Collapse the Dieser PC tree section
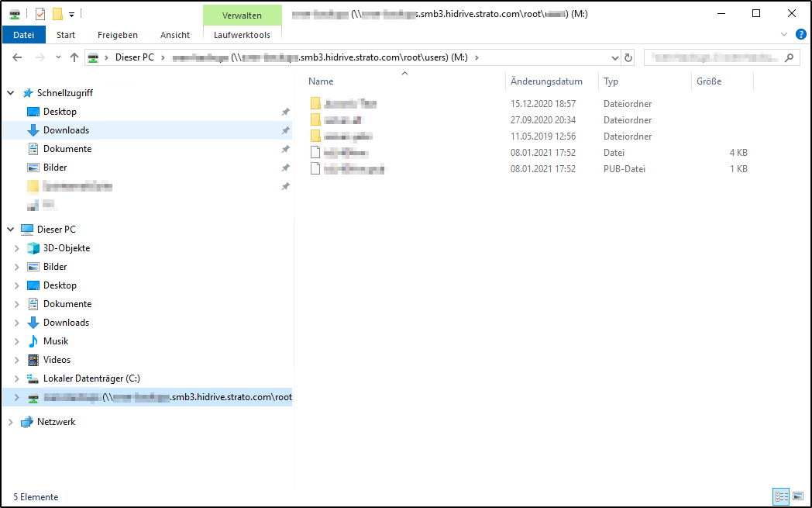Image resolution: width=812 pixels, height=508 pixels. pyautogui.click(x=11, y=230)
